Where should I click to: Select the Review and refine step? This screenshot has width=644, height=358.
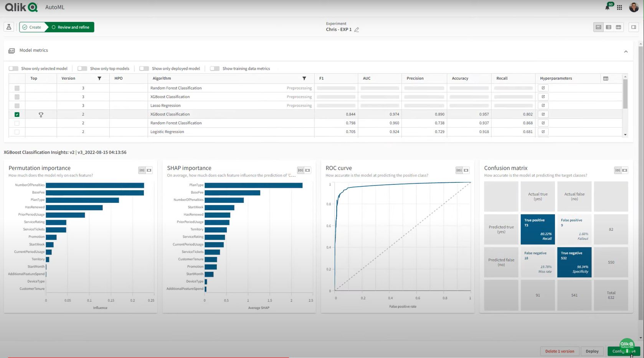click(72, 27)
